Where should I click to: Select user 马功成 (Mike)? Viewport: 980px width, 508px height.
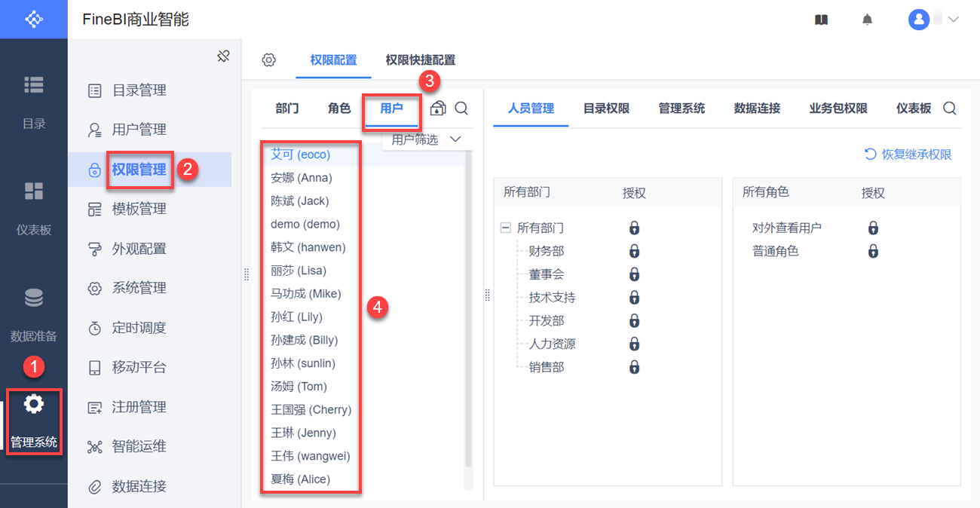[x=306, y=294]
